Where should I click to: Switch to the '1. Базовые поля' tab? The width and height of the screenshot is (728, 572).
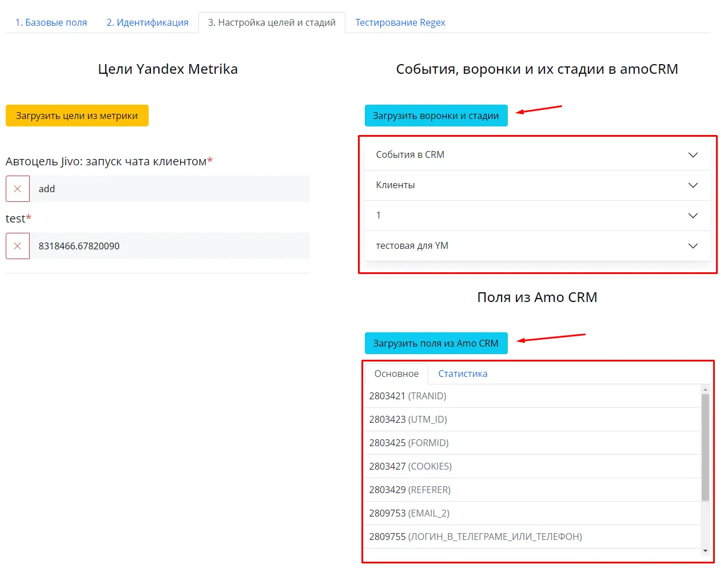click(51, 22)
